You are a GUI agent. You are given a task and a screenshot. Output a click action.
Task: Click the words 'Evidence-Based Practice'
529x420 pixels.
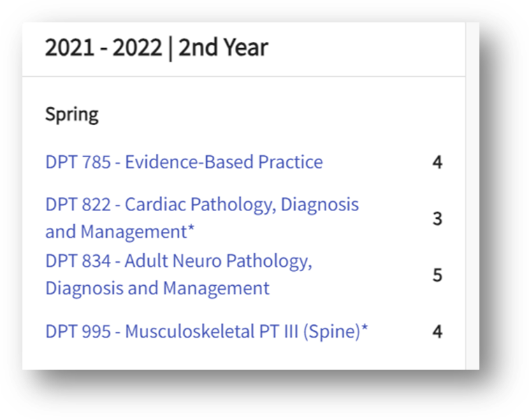pos(224,162)
